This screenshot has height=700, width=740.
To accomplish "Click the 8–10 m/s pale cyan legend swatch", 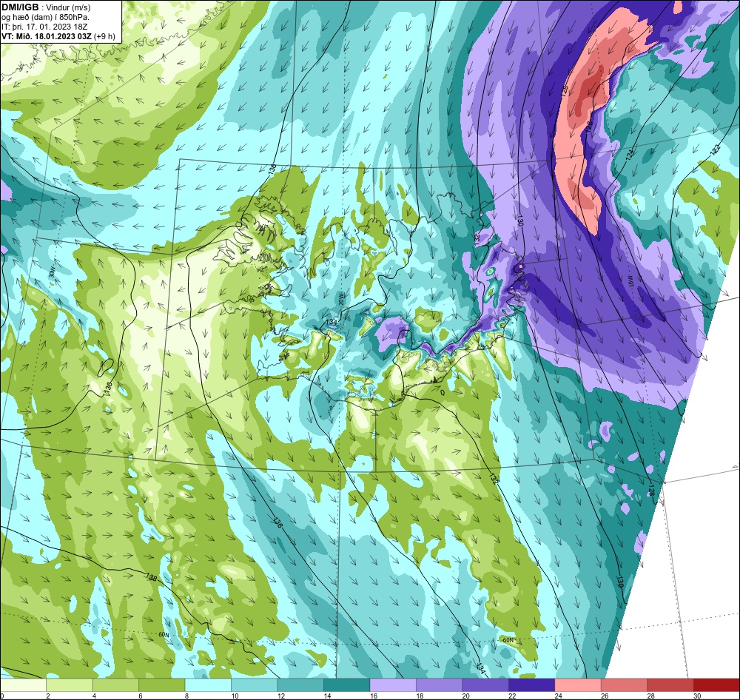I will (x=208, y=684).
